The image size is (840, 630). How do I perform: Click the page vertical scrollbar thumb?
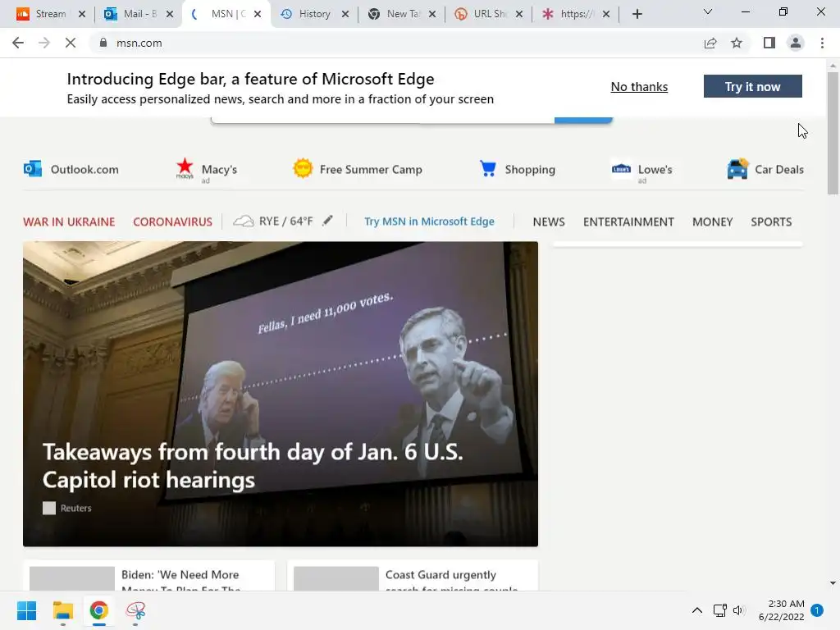(833, 134)
